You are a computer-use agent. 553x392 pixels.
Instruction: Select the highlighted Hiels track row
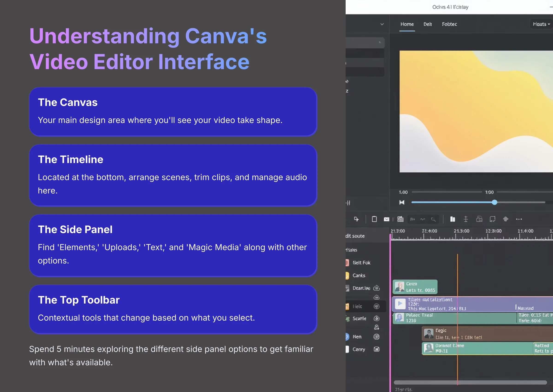tap(366, 306)
